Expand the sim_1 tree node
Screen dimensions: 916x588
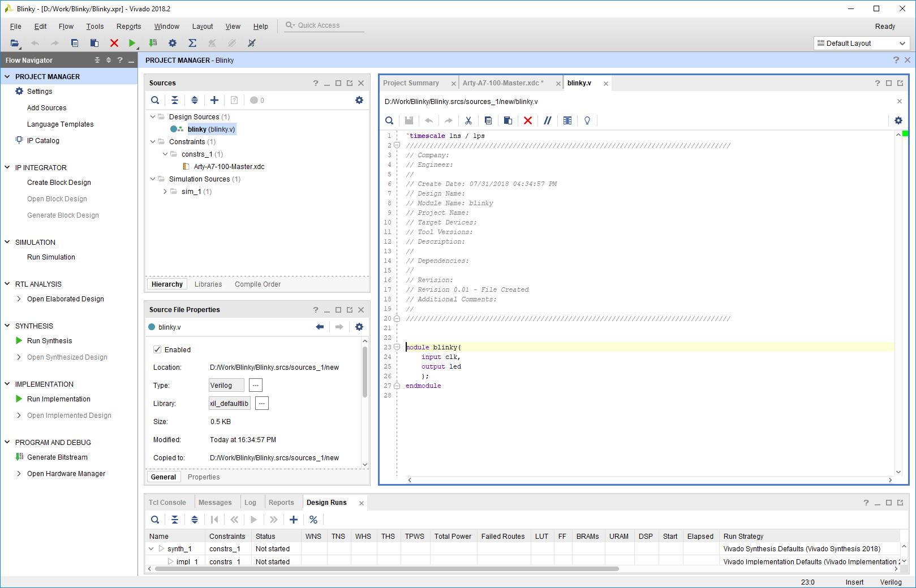(165, 192)
